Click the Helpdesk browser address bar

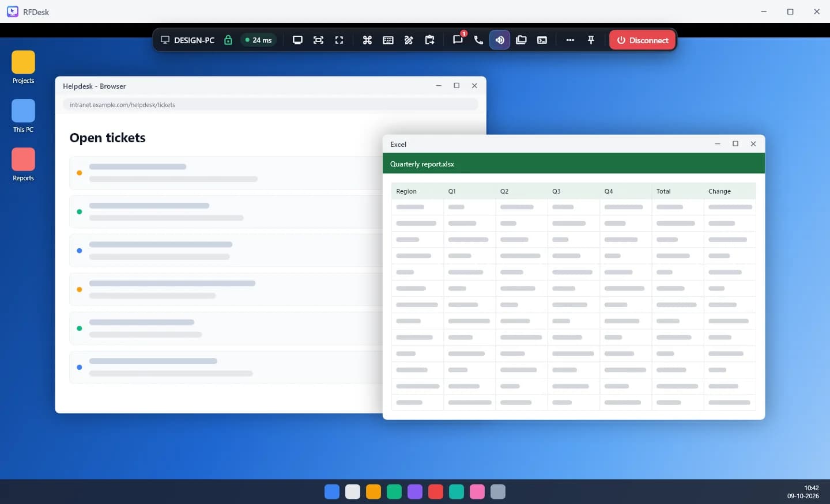coord(270,105)
